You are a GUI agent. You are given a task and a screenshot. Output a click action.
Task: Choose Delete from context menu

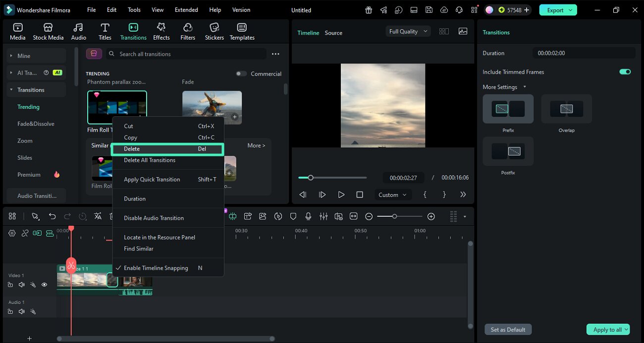(x=168, y=149)
